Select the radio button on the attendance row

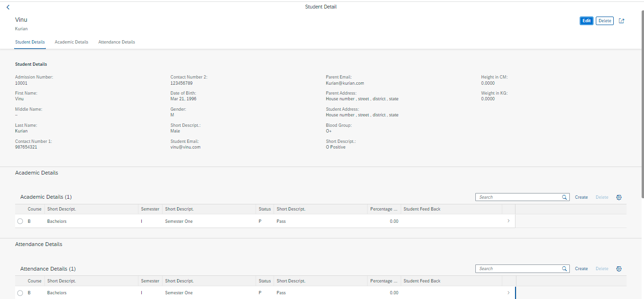tap(20, 292)
